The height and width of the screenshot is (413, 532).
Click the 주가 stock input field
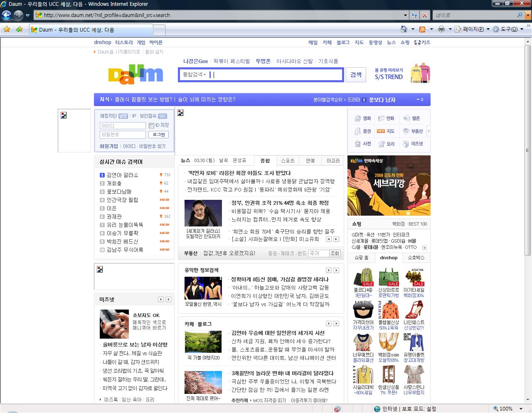click(319, 253)
